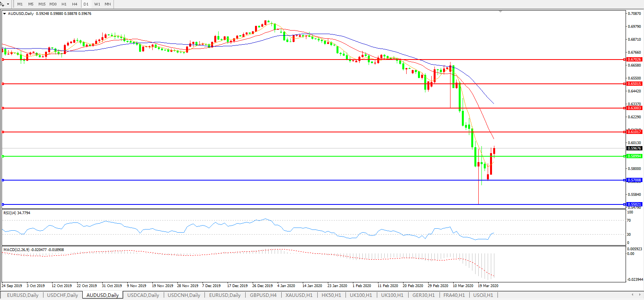Click the chart shift triangle marker at top
644x300 pixels.
500,12
